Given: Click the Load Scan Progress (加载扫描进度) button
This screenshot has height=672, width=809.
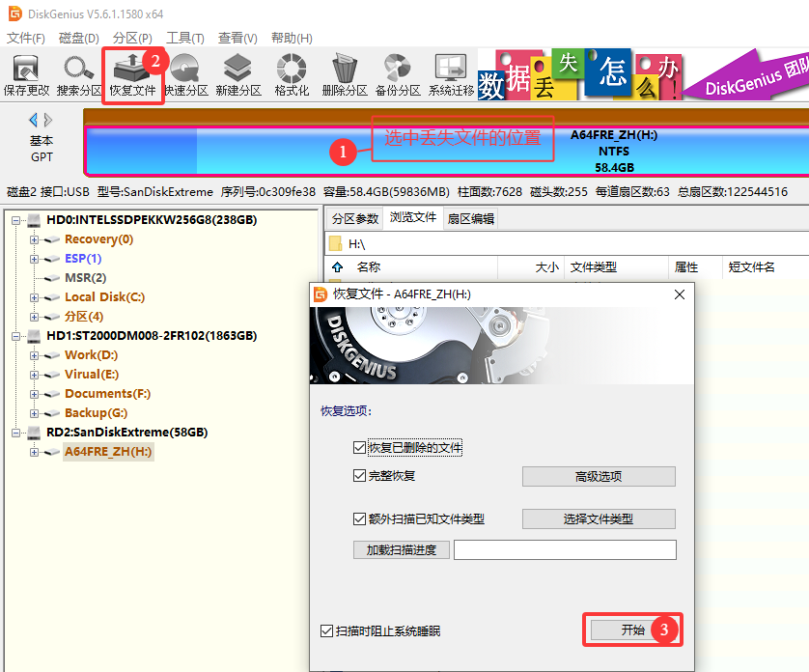Looking at the screenshot, I should [x=402, y=549].
